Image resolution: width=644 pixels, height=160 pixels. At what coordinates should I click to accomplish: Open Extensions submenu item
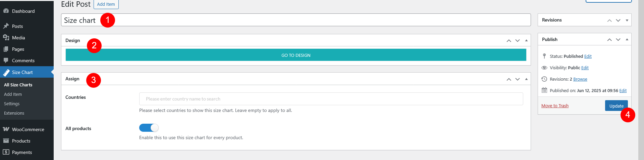[x=14, y=113]
